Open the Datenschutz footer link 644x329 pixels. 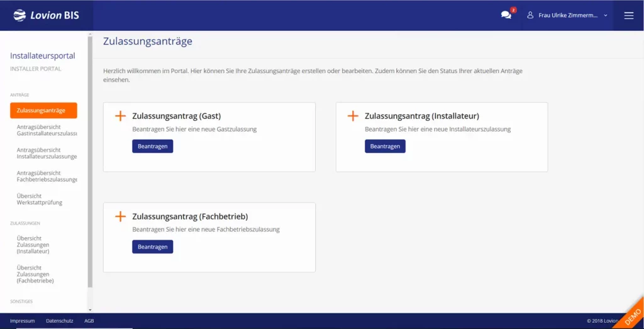(x=59, y=321)
